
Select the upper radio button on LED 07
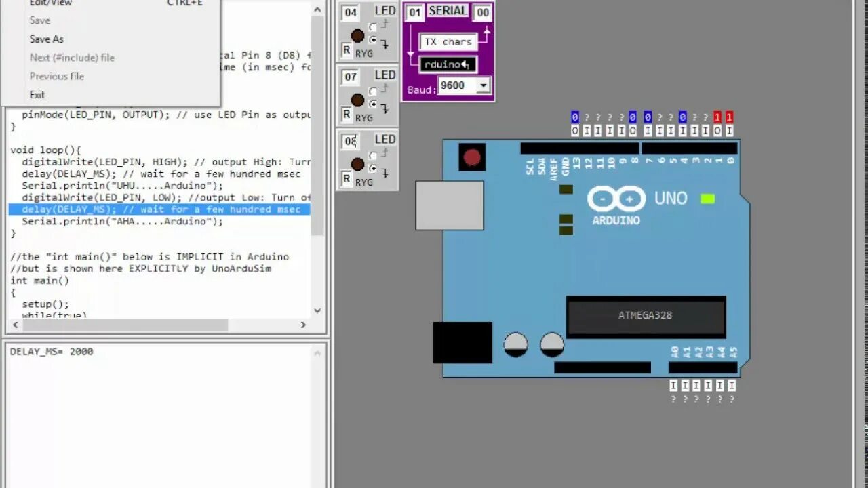tap(373, 91)
